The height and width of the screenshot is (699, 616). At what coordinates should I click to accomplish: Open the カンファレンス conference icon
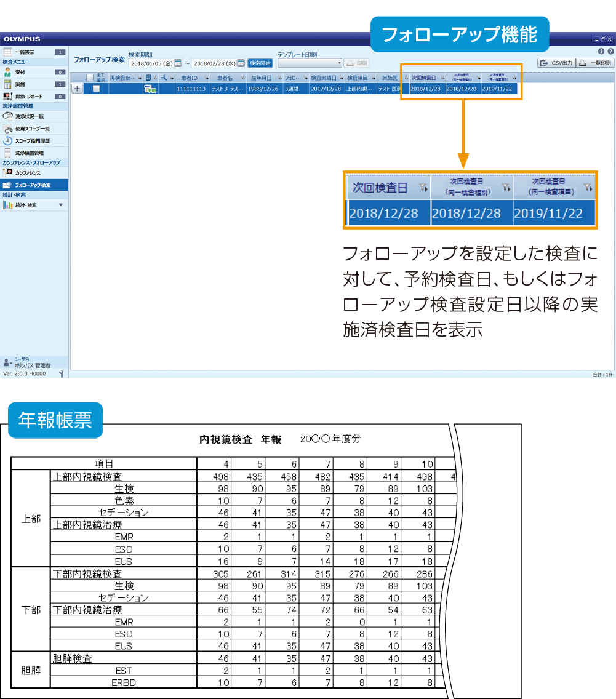[7, 173]
